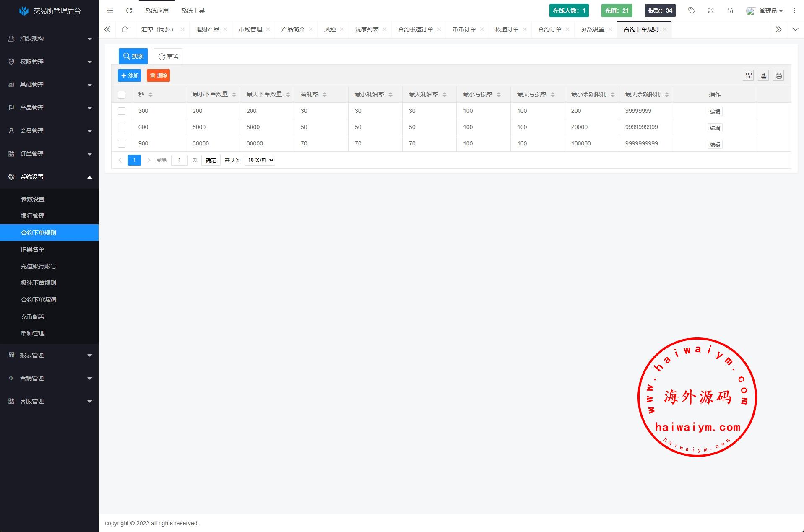Click the lock screen icon
The image size is (804, 532).
tap(730, 10)
